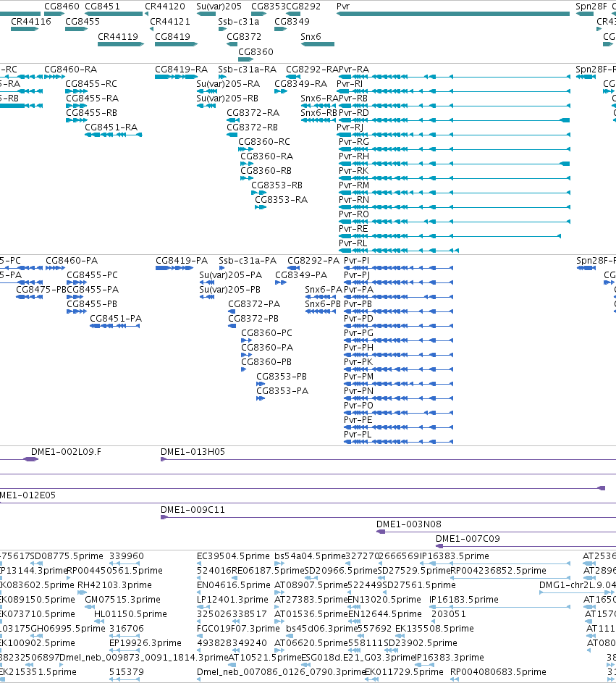Click the CG8451-RA transcript label
Screen dimensions: 616x683
point(111,127)
